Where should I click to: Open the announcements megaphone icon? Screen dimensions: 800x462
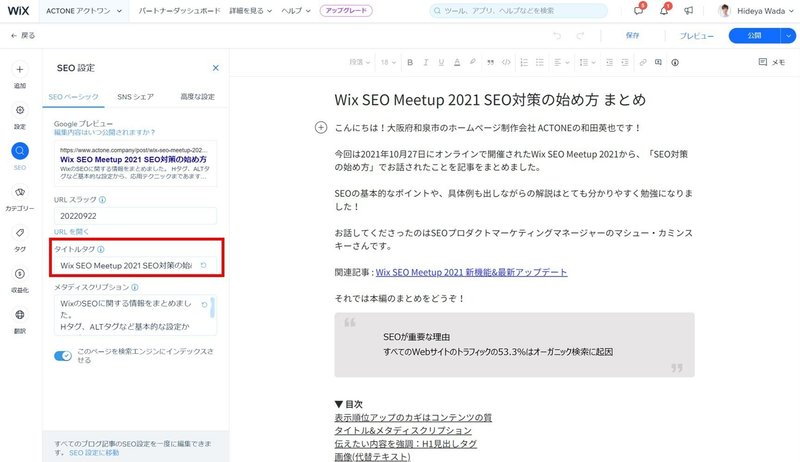point(689,10)
